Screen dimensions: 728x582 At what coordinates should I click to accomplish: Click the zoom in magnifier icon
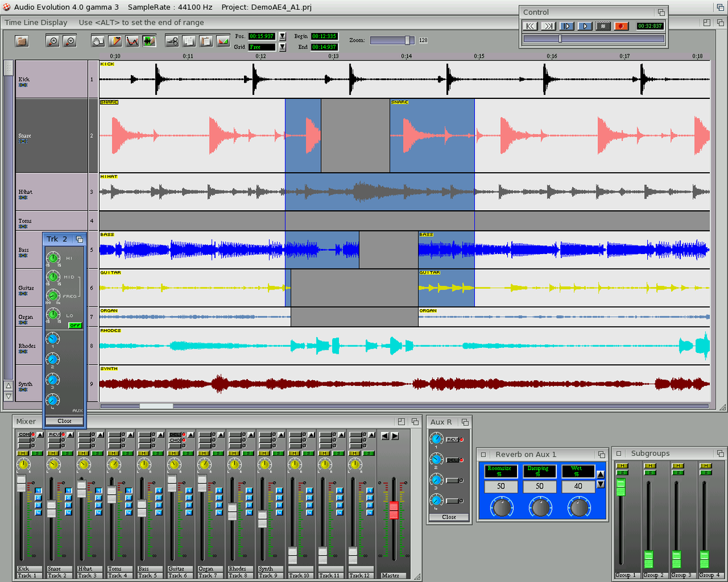click(53, 41)
